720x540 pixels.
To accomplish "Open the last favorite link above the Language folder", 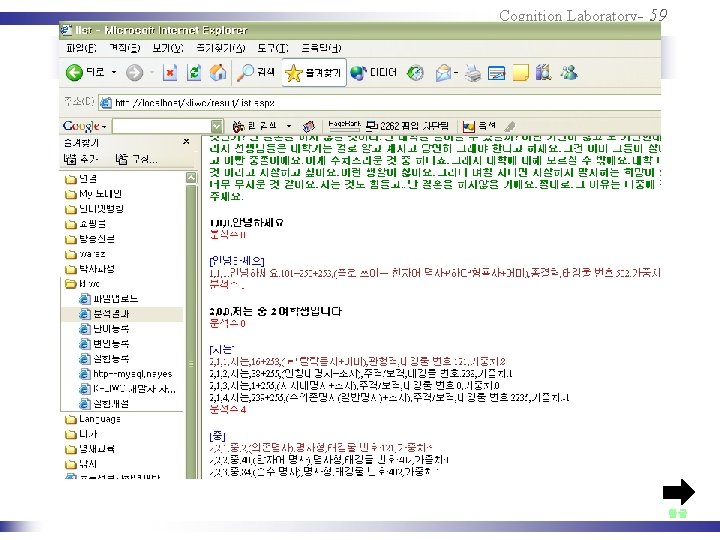I will 104,404.
